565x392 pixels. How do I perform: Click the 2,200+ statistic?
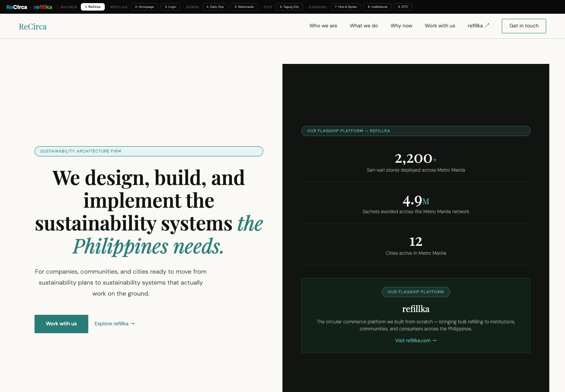(416, 158)
